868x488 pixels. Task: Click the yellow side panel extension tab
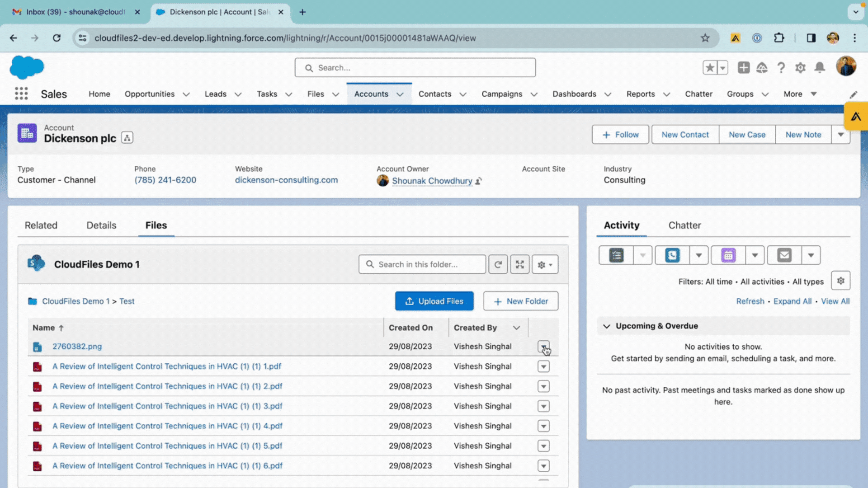pos(856,117)
